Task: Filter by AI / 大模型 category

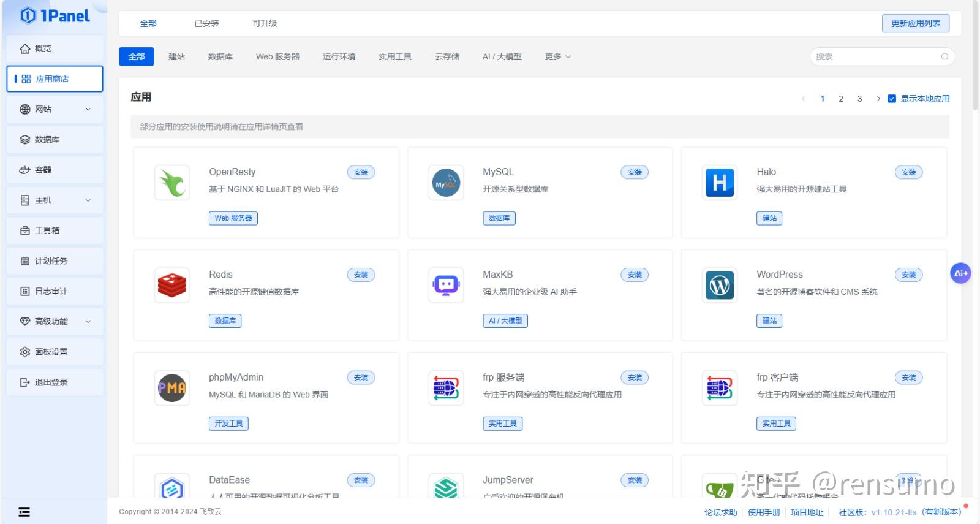Action: (x=502, y=56)
